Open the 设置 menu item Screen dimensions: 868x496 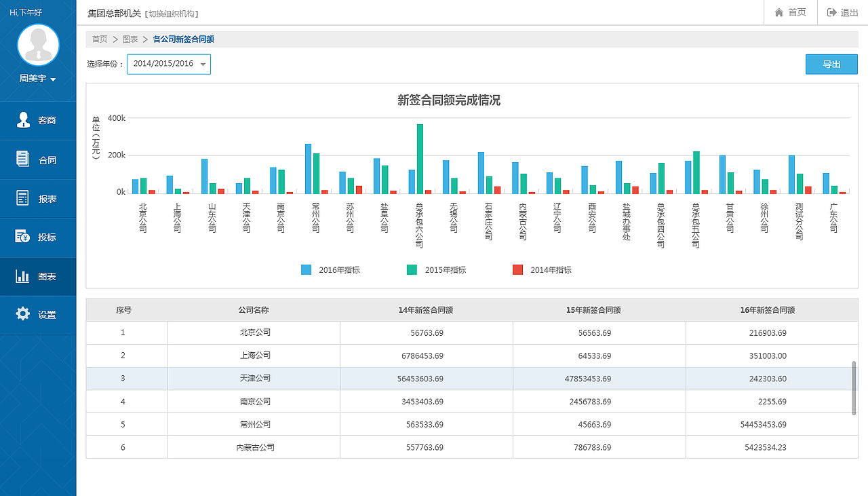(x=38, y=315)
